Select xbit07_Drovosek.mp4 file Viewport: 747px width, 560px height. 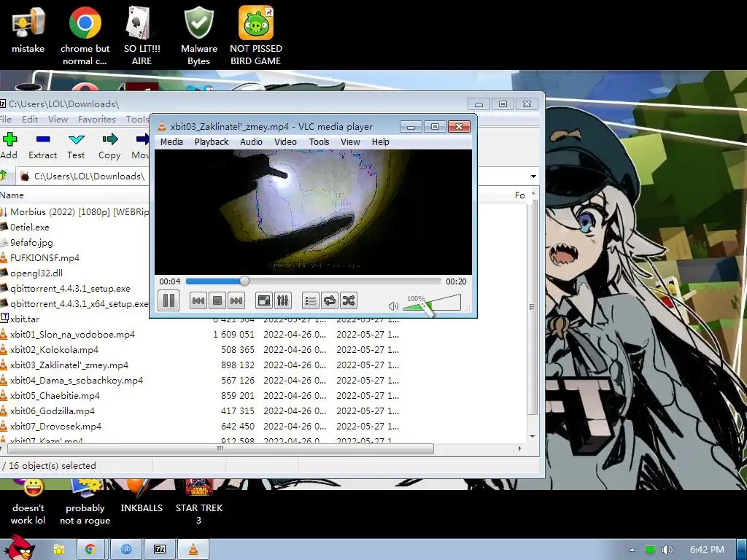(x=55, y=426)
